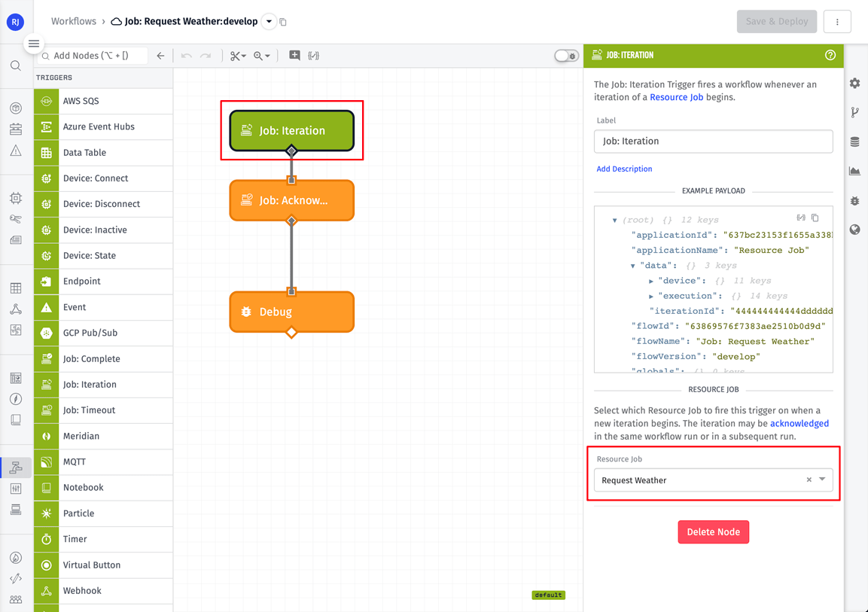The image size is (868, 612).
Task: Click the RJ user avatar
Action: pos(16,22)
